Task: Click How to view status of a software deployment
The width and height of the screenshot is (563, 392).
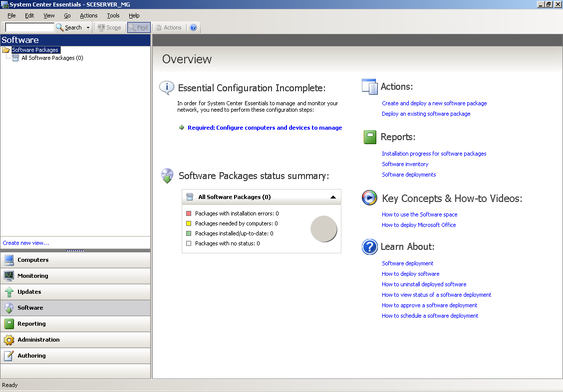Action: 436,295
